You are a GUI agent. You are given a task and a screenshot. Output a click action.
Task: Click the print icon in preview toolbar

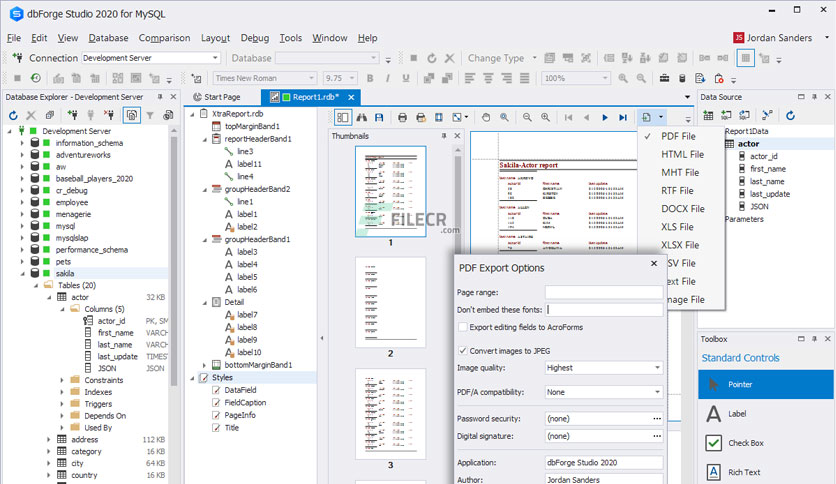pyautogui.click(x=403, y=117)
